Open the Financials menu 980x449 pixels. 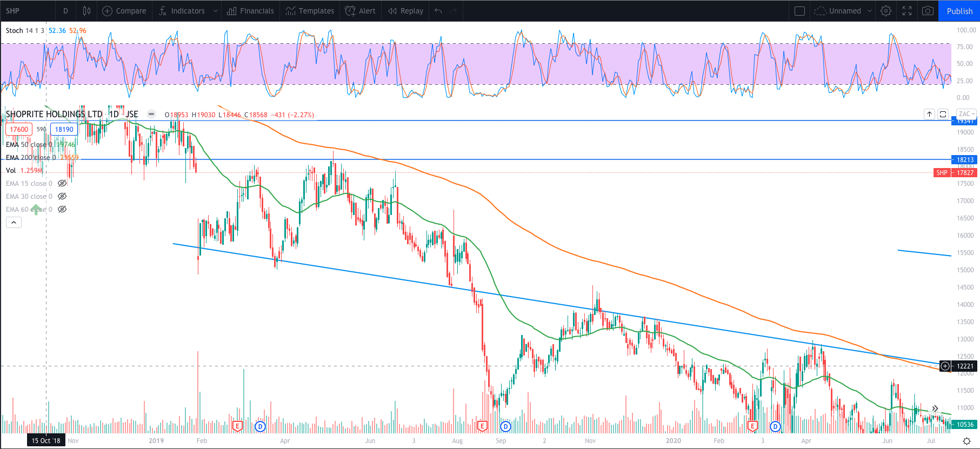pyautogui.click(x=250, y=11)
